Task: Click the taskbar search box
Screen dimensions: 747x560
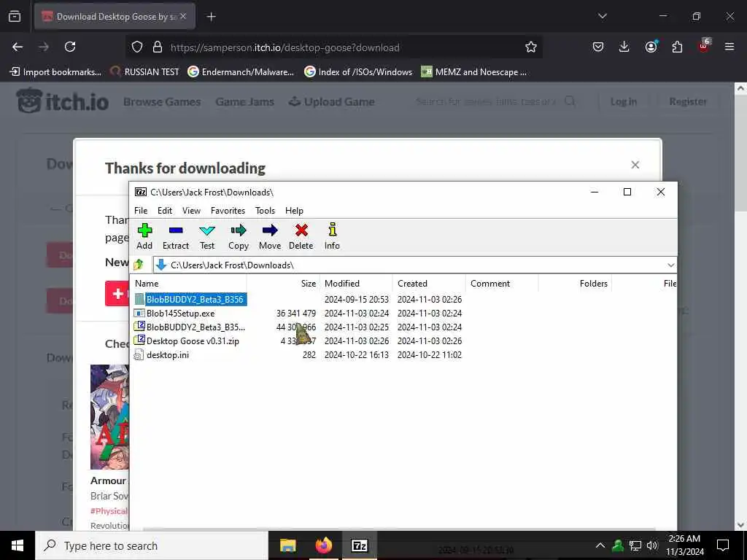Action: coord(152,545)
